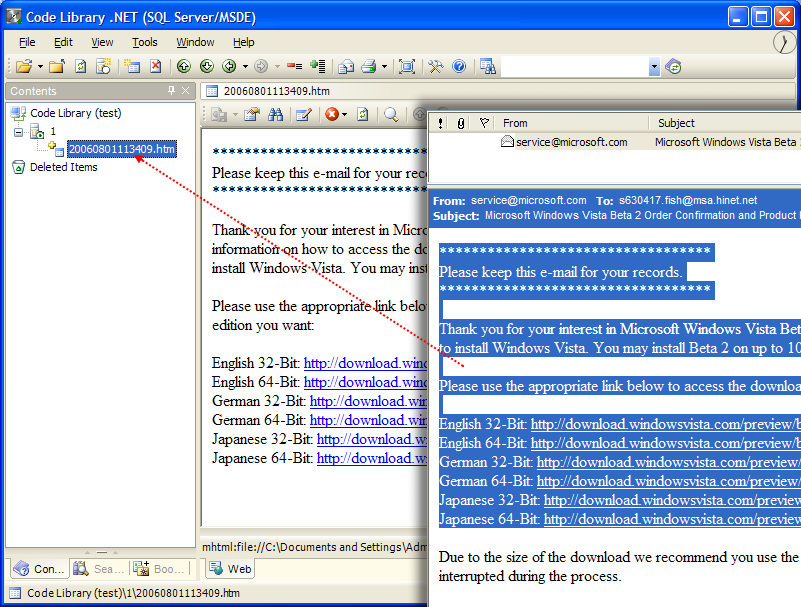Click the send-by-mail envelope icon

pyautogui.click(x=346, y=66)
